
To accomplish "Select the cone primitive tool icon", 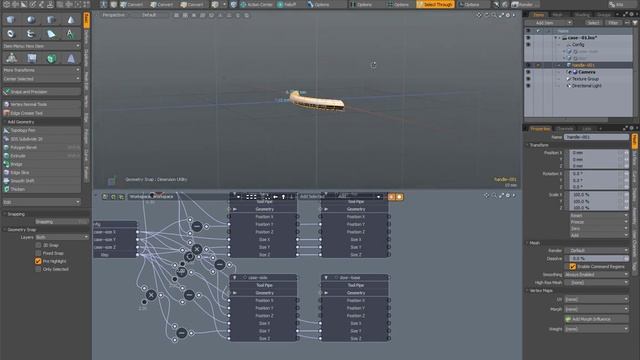I will point(71,20).
